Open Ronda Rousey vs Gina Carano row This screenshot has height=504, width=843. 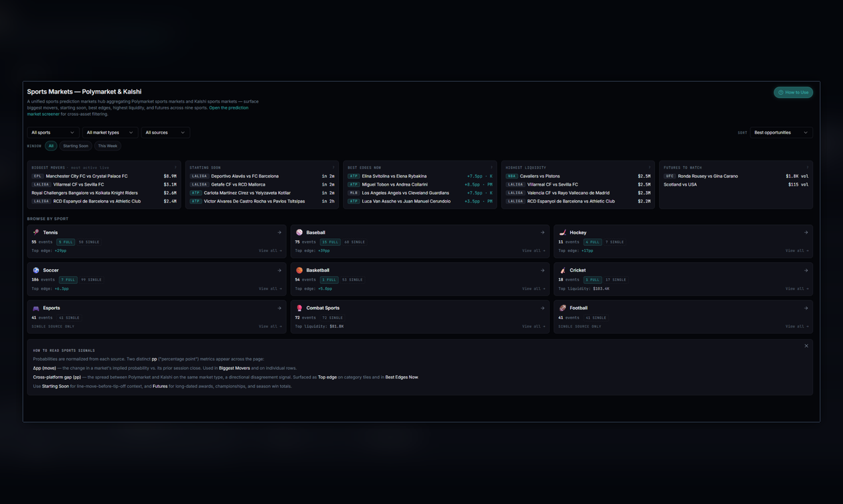pyautogui.click(x=736, y=176)
